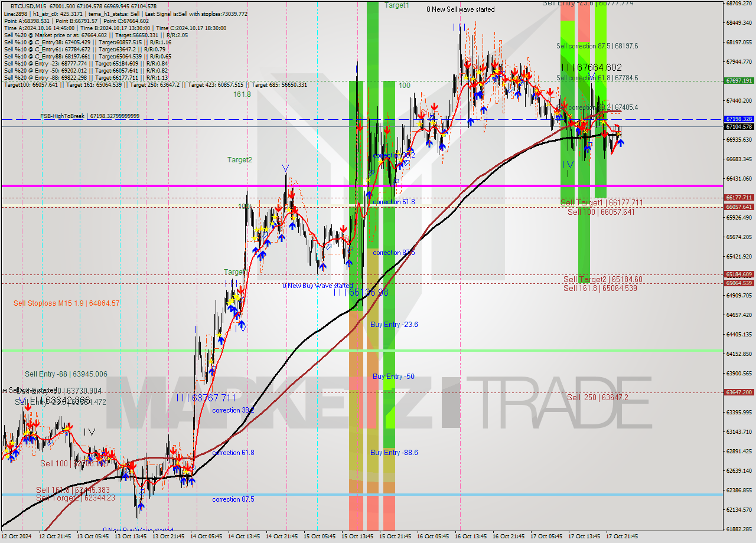
Task: Click the 'Sell %10 @ C_Entry38' line
Action: 87,42
